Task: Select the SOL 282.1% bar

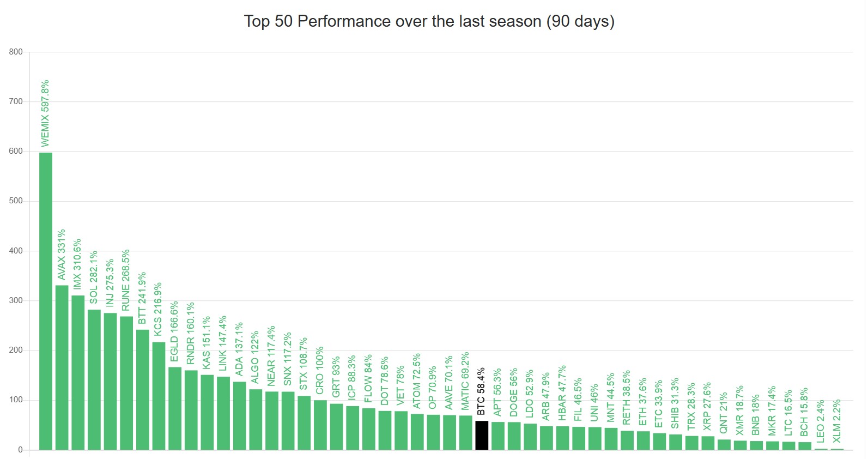Action: point(94,379)
